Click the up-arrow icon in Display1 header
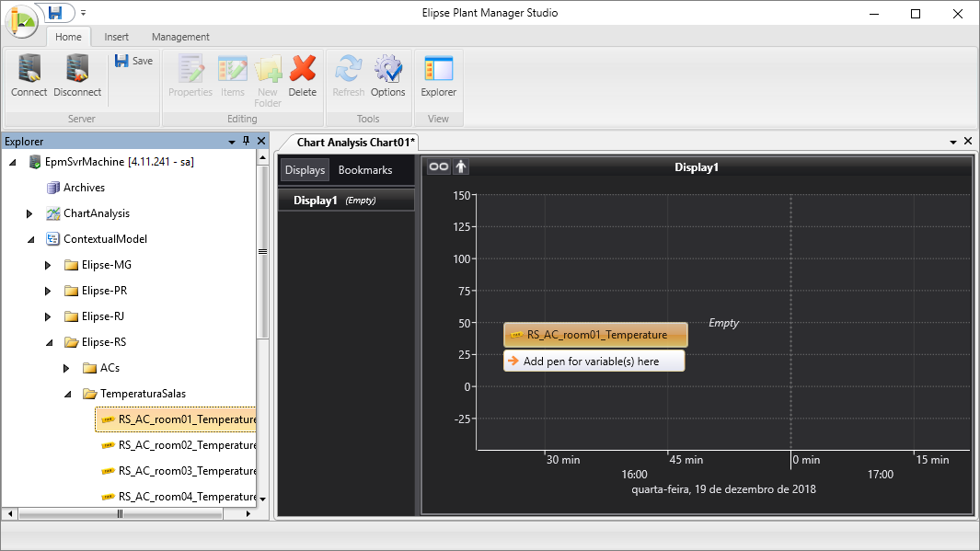 click(x=461, y=166)
